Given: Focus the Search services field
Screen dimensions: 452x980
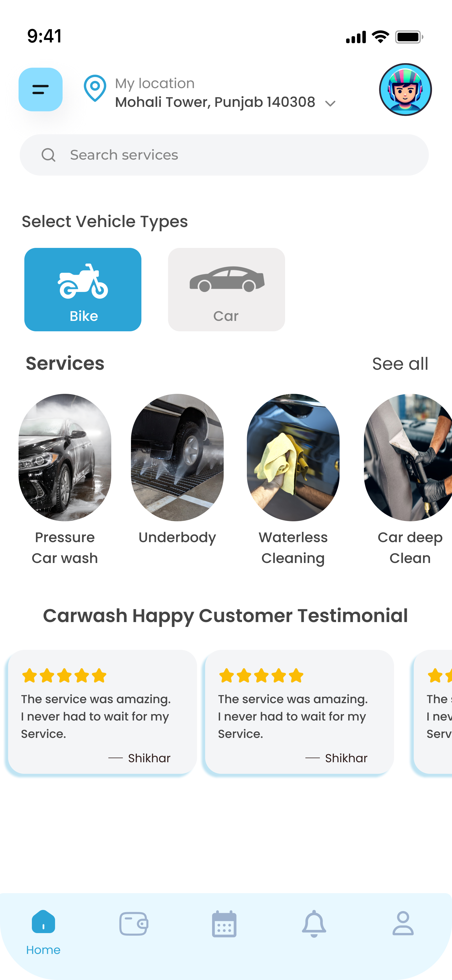Looking at the screenshot, I should tap(224, 155).
